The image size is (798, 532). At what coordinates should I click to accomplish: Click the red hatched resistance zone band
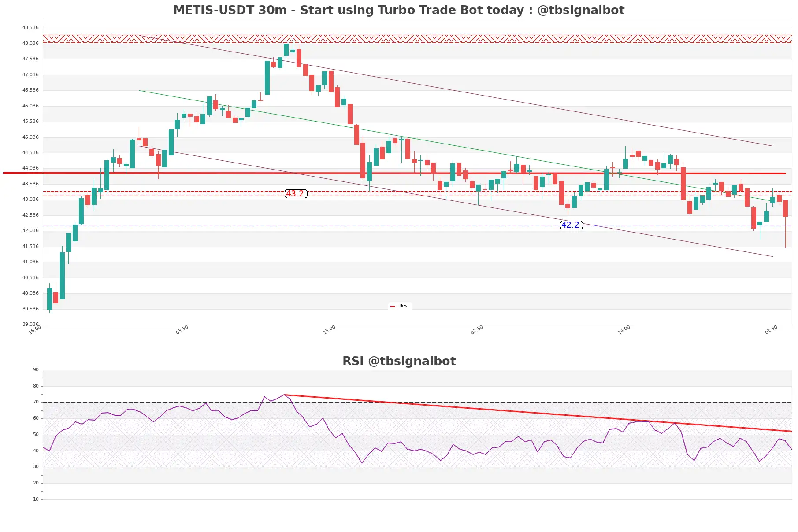pyautogui.click(x=417, y=39)
